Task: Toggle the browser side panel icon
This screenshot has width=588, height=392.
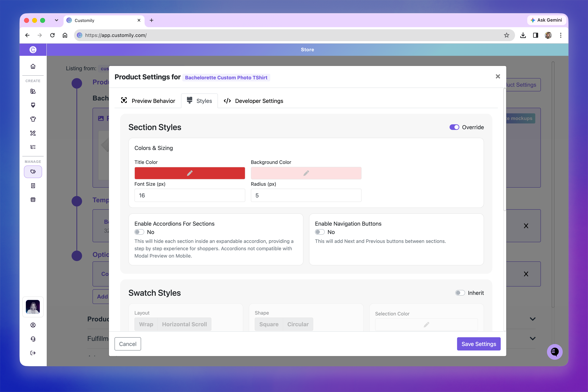Action: click(535, 35)
